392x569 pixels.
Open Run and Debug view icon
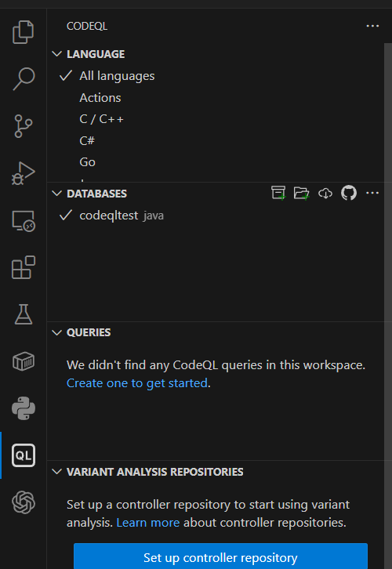[x=24, y=173]
